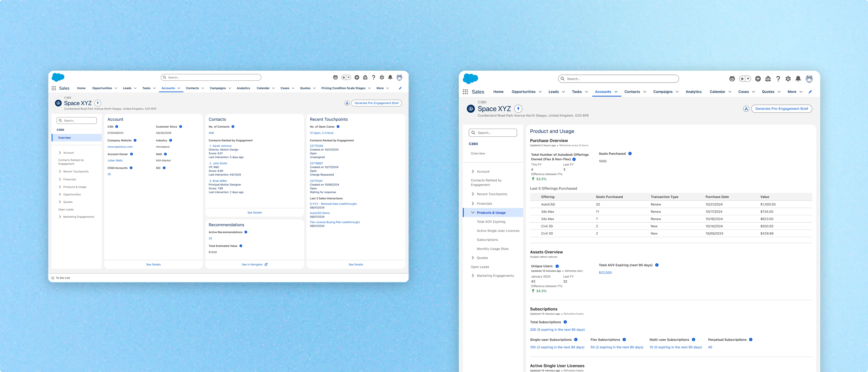The image size is (868, 372).
Task: Expand Recent Touchpoints in right window sidebar
Action: click(473, 194)
